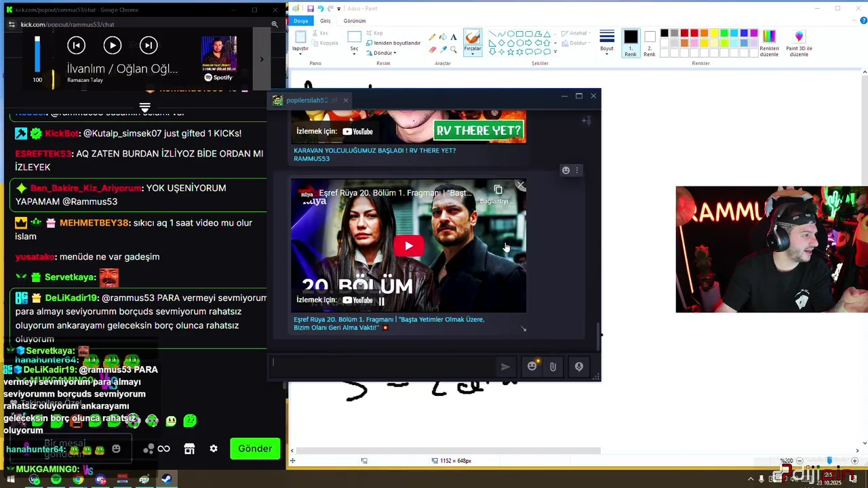The height and width of the screenshot is (488, 868).
Task: Click send arrow in Steam chat
Action: pos(505,367)
